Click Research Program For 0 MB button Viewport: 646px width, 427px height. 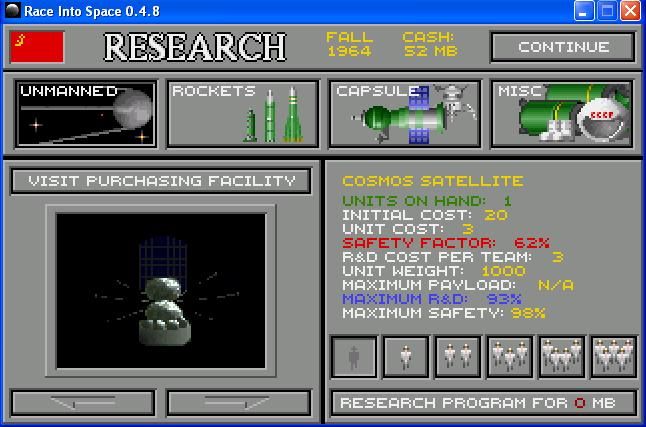pyautogui.click(x=484, y=403)
